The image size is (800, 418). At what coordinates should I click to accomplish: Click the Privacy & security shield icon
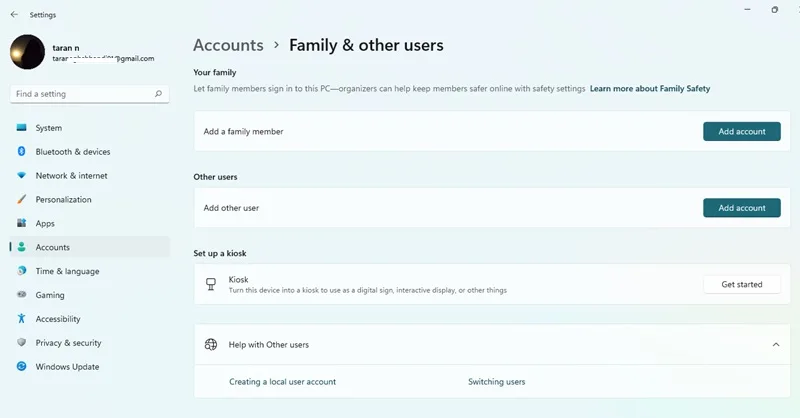point(21,342)
